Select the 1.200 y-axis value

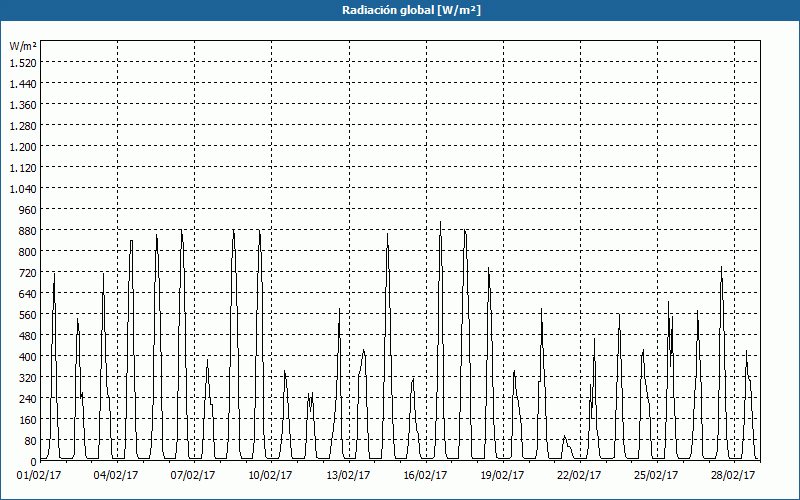pos(23,147)
